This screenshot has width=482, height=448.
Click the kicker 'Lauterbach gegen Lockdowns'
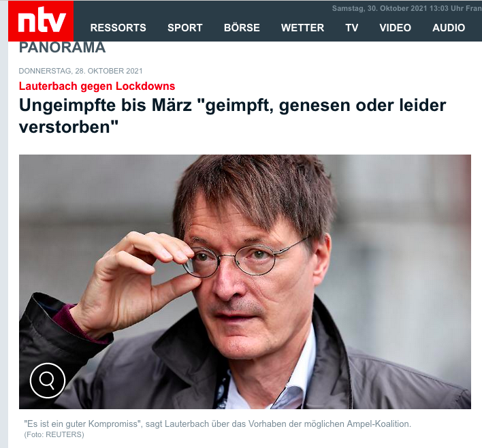pyautogui.click(x=97, y=86)
